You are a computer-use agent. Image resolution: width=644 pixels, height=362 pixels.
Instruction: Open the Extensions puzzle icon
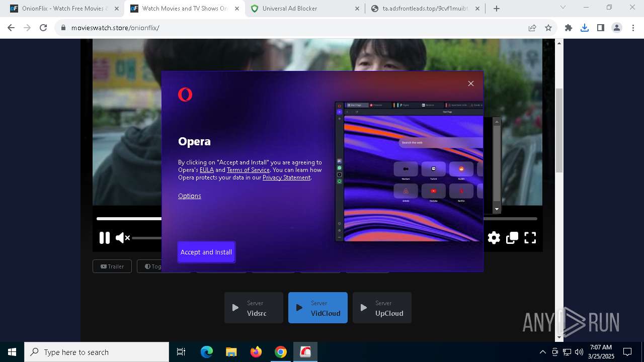pyautogui.click(x=569, y=28)
